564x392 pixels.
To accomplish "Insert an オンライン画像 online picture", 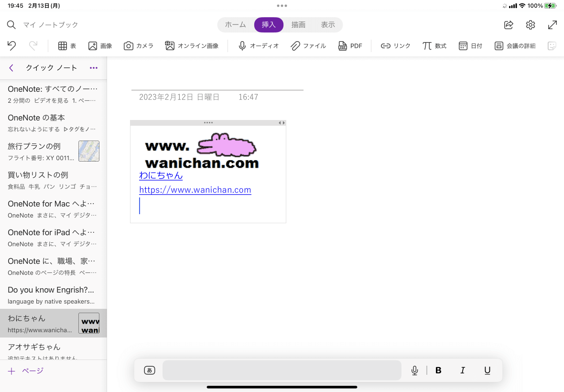I will click(192, 46).
